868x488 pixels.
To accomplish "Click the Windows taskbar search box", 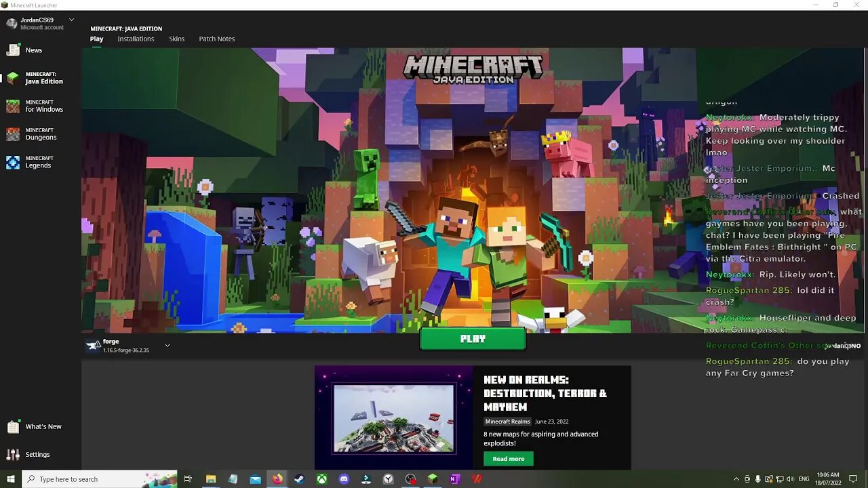I will pos(100,479).
